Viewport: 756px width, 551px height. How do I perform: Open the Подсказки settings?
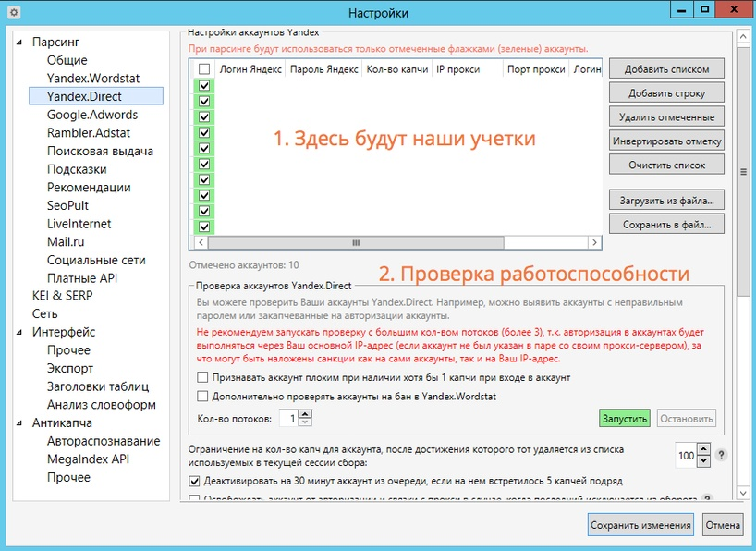77,169
